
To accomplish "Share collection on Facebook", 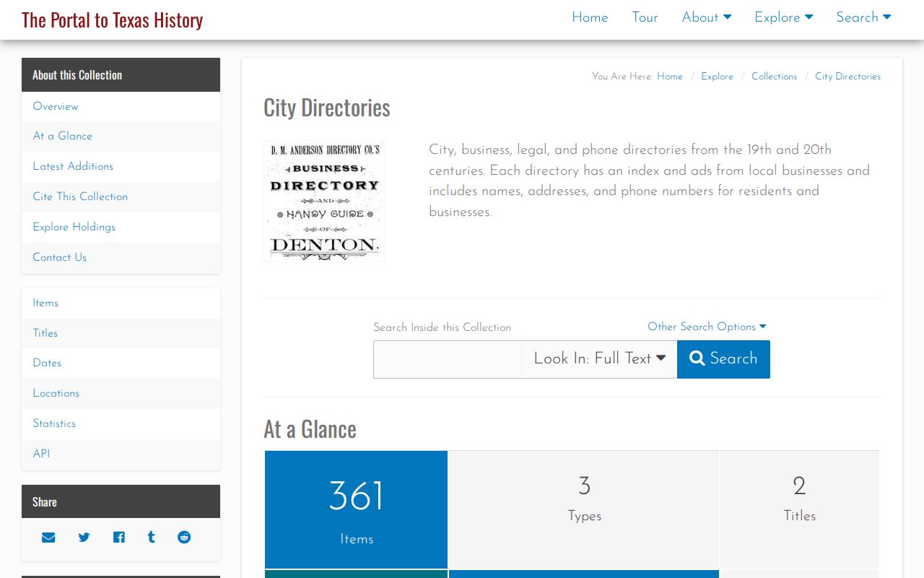I will 118,538.
